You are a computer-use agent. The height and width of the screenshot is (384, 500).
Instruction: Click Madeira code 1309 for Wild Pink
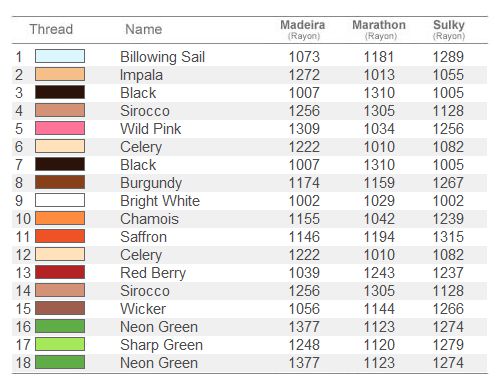tap(304, 129)
